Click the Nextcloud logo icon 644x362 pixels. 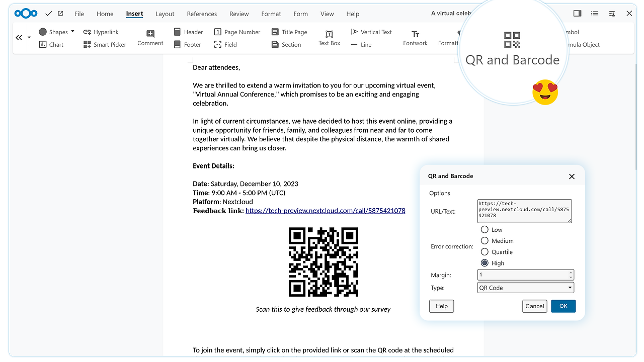(26, 14)
